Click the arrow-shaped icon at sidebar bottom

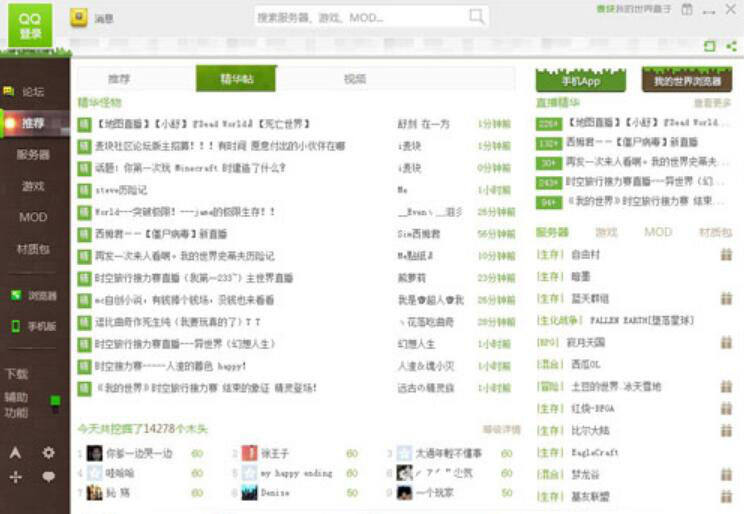pos(15,453)
